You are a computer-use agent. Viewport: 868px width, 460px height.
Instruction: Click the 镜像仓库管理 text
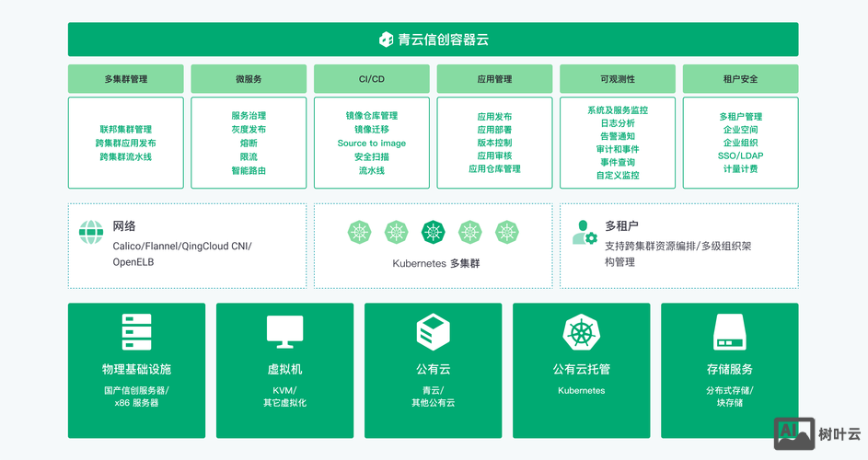[372, 115]
